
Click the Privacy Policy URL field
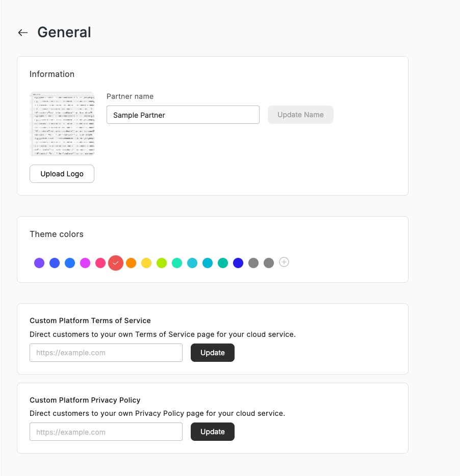(106, 432)
